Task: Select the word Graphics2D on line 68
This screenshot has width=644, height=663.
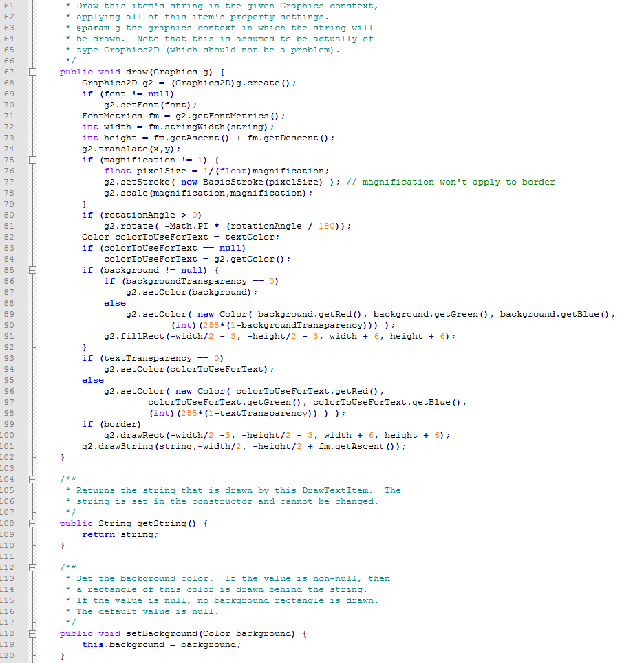Action: [107, 82]
